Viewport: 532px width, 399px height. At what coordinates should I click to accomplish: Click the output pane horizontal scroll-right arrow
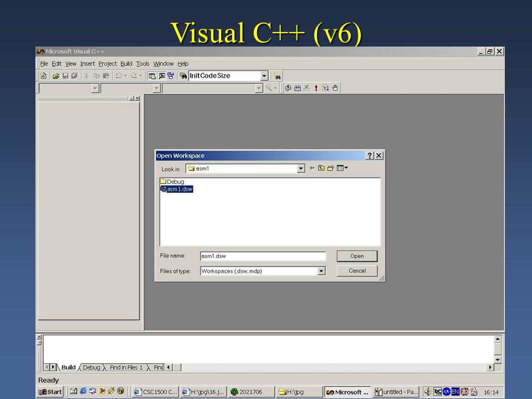tap(490, 367)
